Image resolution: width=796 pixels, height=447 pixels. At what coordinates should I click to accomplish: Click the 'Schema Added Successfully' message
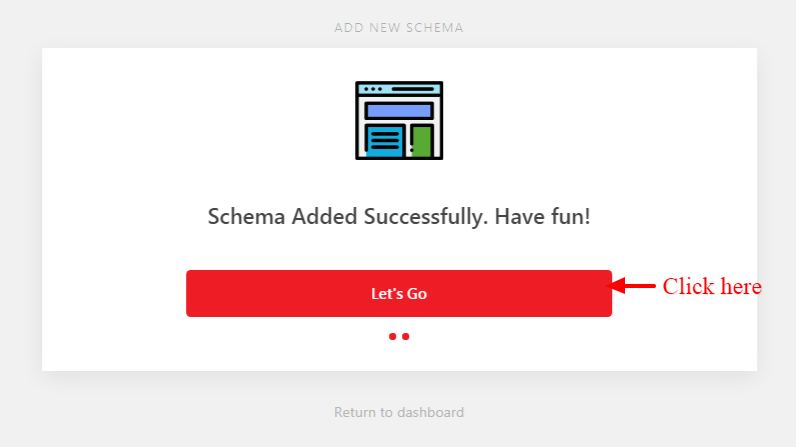(x=348, y=217)
